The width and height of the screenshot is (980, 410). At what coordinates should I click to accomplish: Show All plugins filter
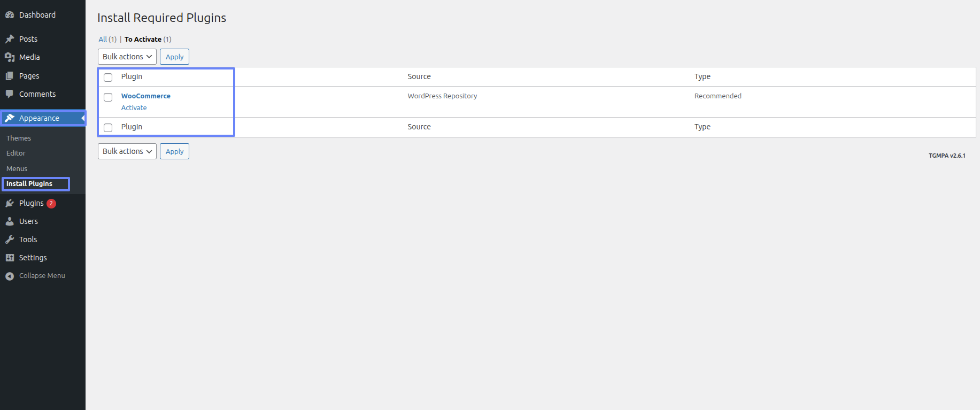pos(103,40)
